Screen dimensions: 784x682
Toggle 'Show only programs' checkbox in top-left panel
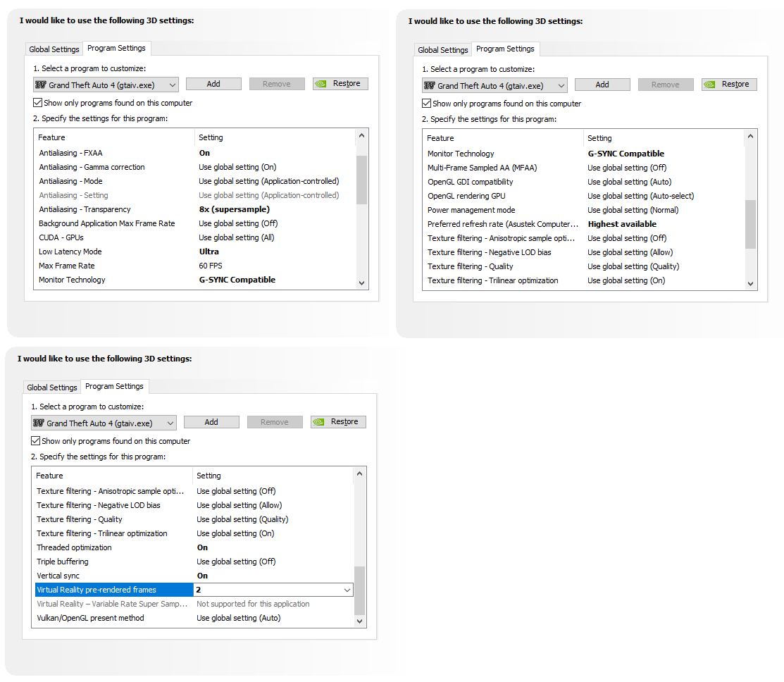[37, 102]
